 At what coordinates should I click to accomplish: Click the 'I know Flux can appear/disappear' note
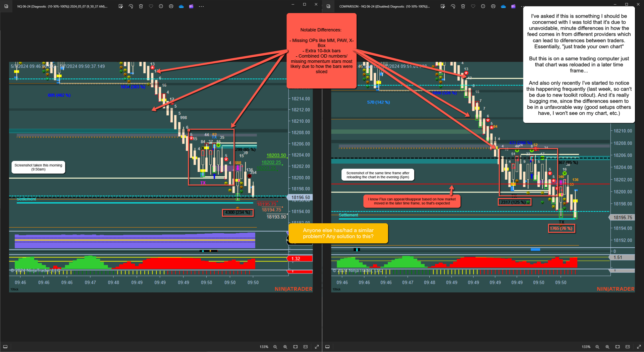[x=412, y=201]
